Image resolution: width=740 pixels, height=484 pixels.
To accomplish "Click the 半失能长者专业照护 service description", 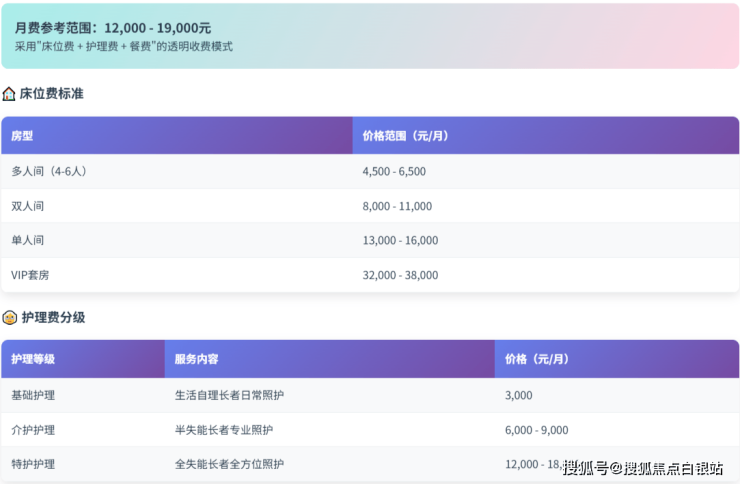I will click(x=223, y=430).
